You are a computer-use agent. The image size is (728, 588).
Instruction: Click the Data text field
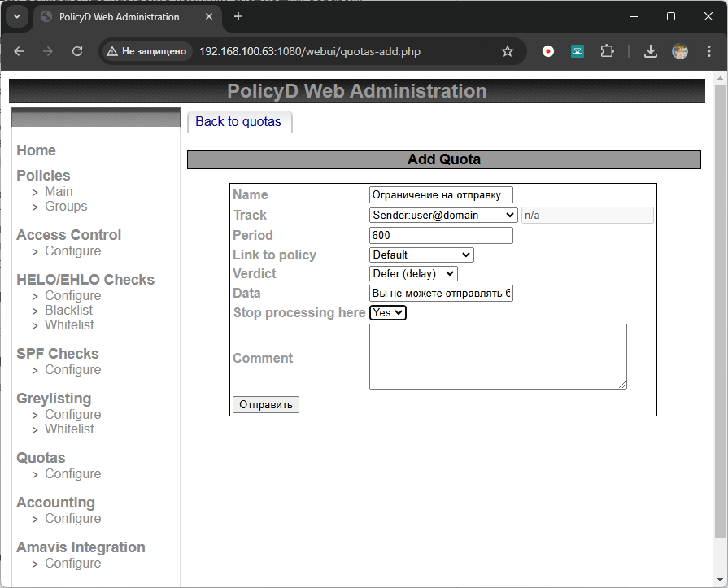click(x=441, y=294)
